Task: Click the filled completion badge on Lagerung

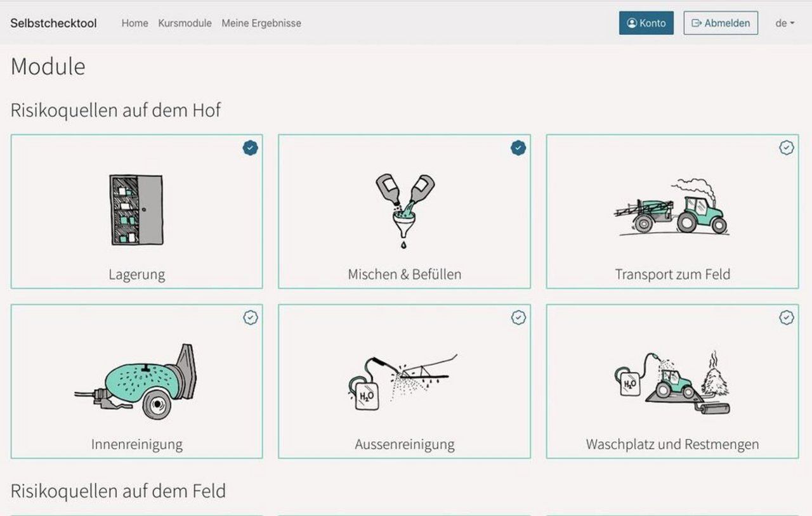Action: coord(251,148)
